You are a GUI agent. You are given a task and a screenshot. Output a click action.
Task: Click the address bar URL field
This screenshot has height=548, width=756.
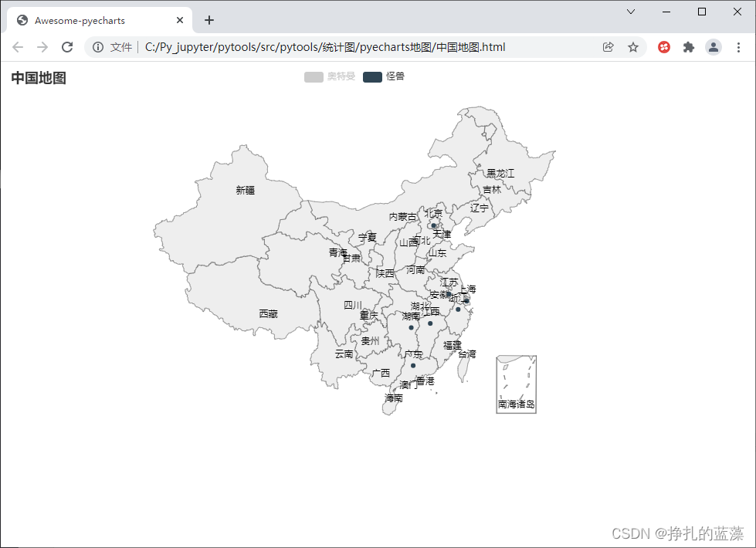(347, 47)
